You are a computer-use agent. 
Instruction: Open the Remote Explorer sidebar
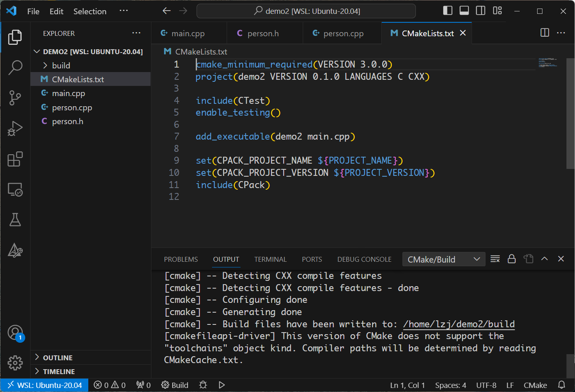(15, 189)
